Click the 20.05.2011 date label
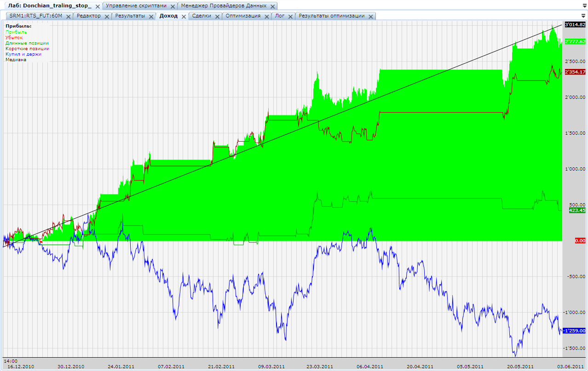 (x=520, y=366)
